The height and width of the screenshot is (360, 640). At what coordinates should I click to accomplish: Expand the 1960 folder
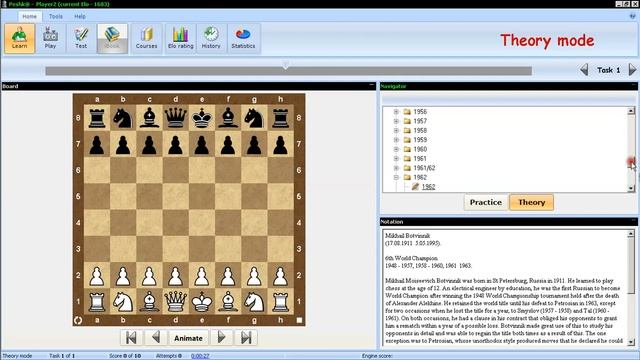396,149
